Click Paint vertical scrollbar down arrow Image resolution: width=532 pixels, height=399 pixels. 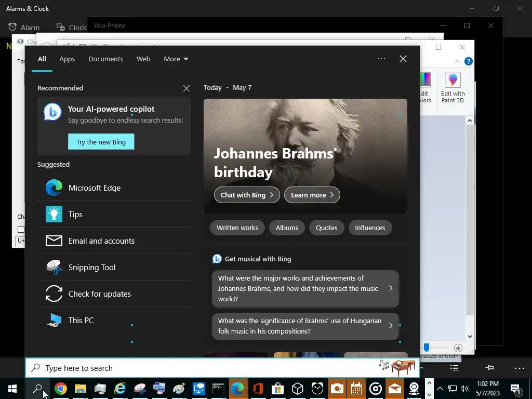pyautogui.click(x=470, y=337)
